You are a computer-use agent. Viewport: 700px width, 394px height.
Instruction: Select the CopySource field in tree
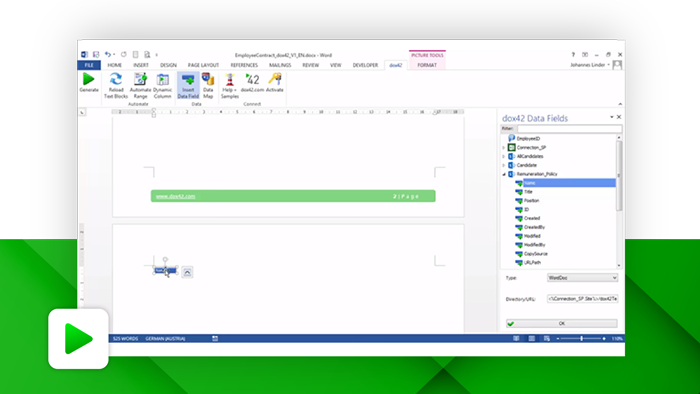coord(535,254)
